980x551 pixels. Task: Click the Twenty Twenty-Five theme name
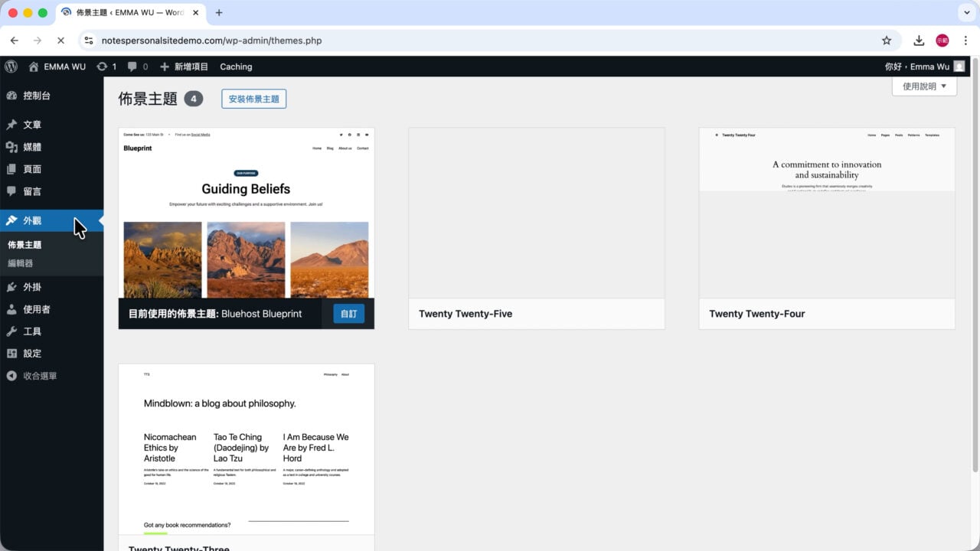tap(465, 314)
